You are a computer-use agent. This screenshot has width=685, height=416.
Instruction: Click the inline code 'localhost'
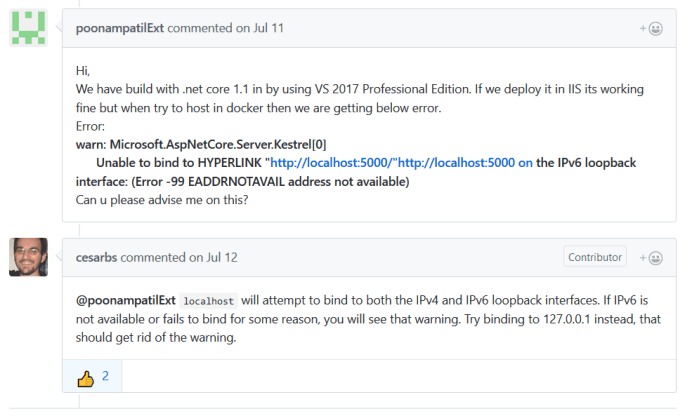point(208,301)
